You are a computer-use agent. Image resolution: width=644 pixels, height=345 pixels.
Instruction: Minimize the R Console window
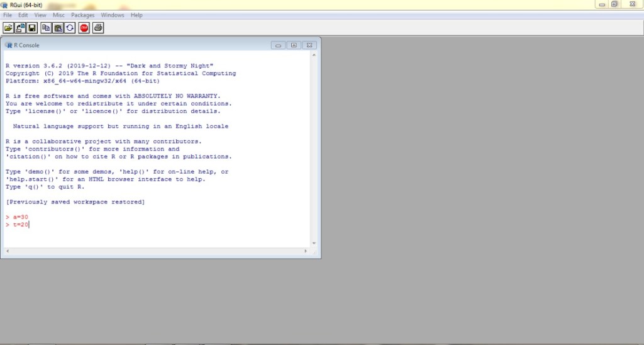click(x=279, y=45)
